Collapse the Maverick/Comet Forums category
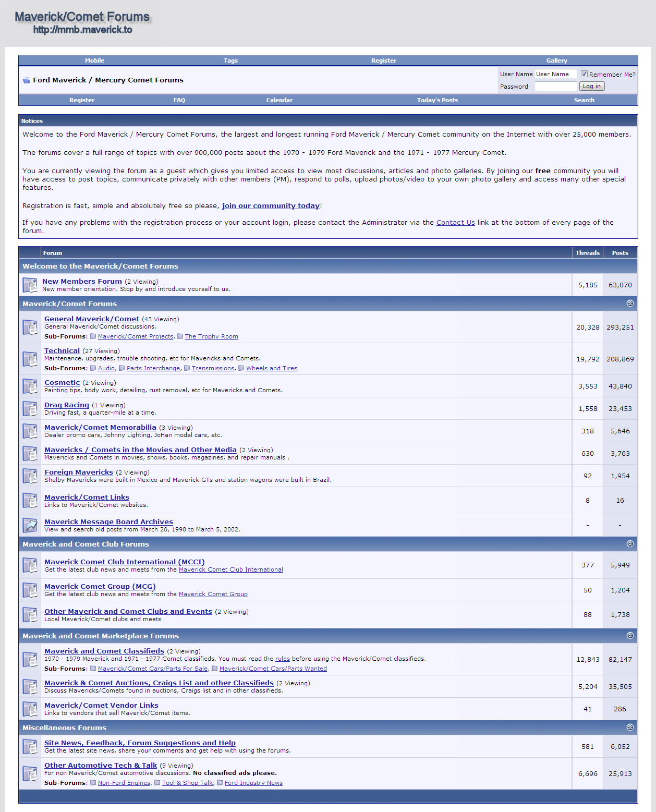Viewport: 656px width, 812px height. pos(630,304)
